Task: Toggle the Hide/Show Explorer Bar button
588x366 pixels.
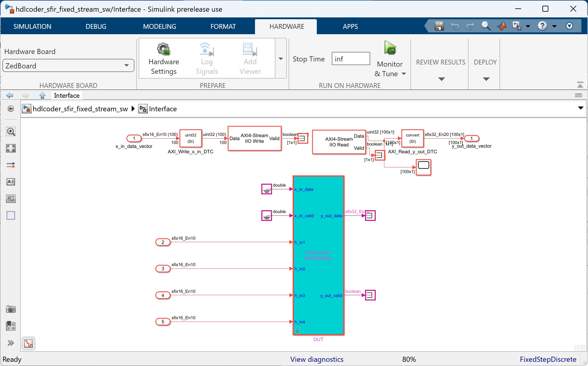Action: [x=11, y=109]
